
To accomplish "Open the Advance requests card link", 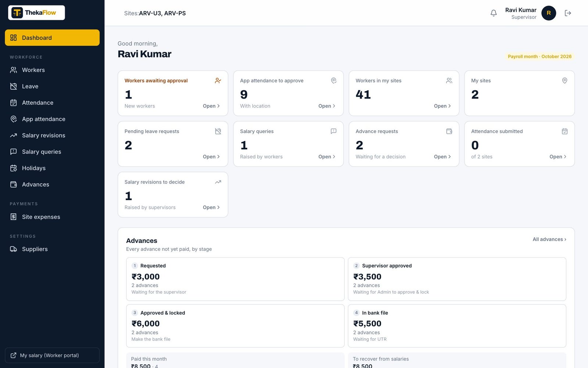I will (442, 157).
